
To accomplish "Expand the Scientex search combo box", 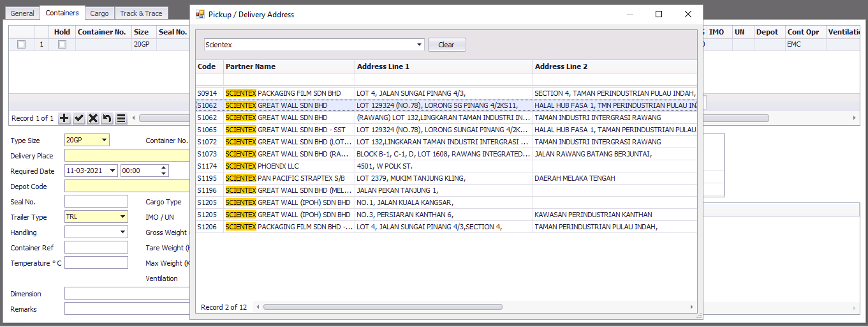I will (x=419, y=45).
